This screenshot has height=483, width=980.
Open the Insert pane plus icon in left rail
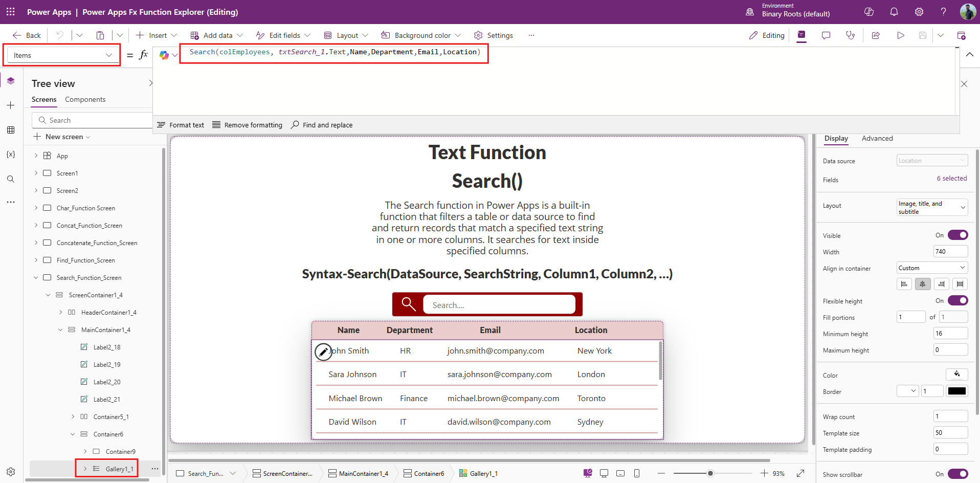pyautogui.click(x=11, y=105)
